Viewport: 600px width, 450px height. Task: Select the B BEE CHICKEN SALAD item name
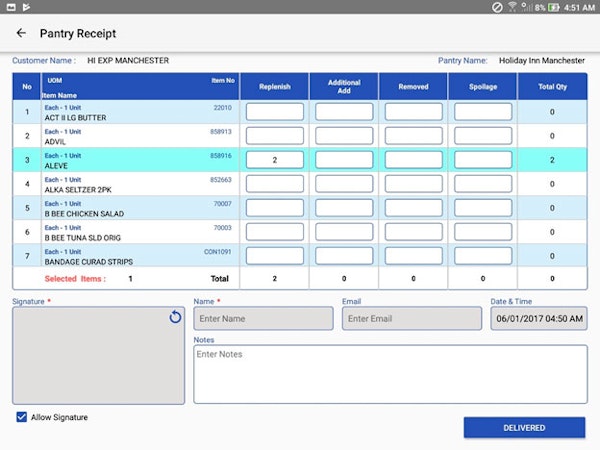tap(84, 214)
